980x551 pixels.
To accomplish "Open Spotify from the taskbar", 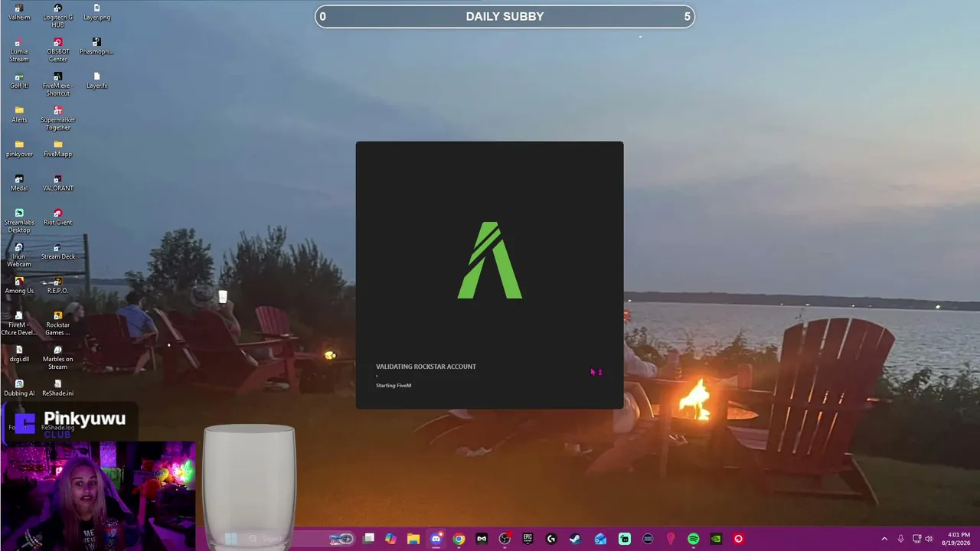I will click(x=693, y=539).
